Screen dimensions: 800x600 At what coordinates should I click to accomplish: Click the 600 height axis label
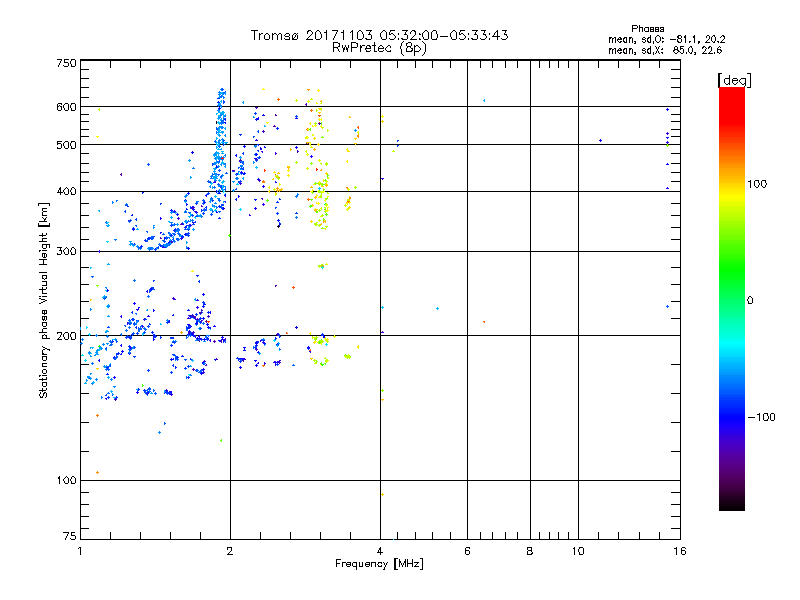(66, 107)
